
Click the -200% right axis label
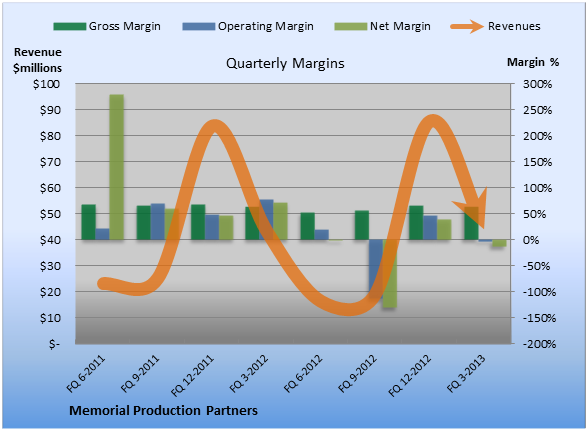539,344
